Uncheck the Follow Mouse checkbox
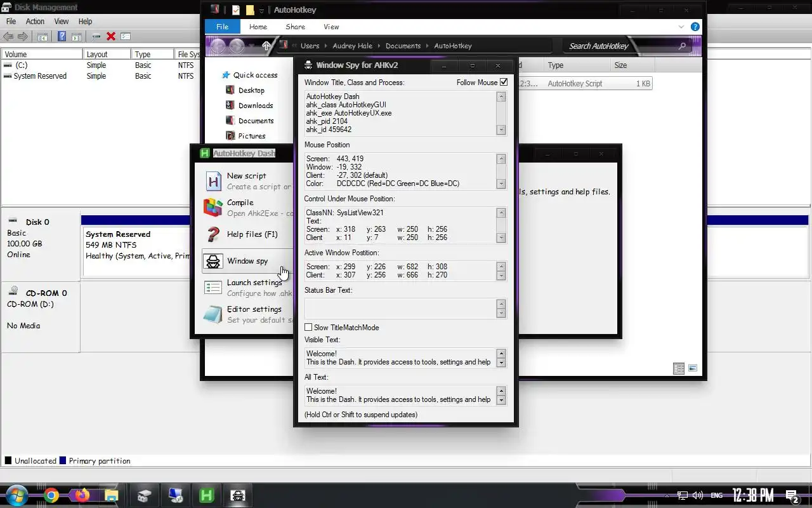This screenshot has height=508, width=812. tap(504, 83)
